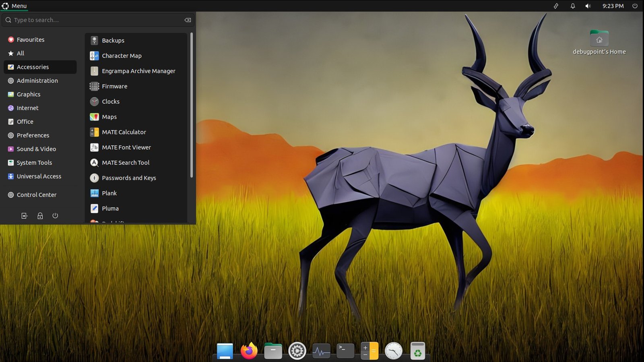Select the Universal Access category
Viewport: 644px width, 362px height.
pyautogui.click(x=40, y=176)
